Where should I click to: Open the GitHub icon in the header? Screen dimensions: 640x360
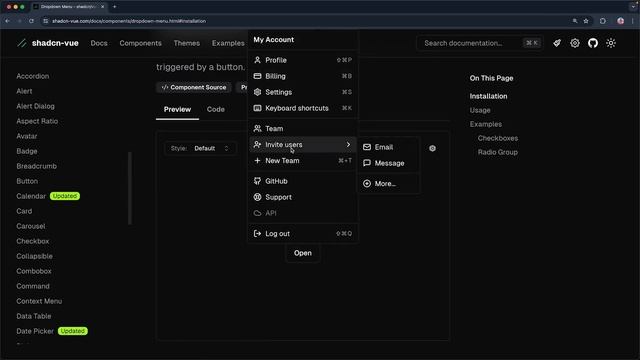pos(593,43)
